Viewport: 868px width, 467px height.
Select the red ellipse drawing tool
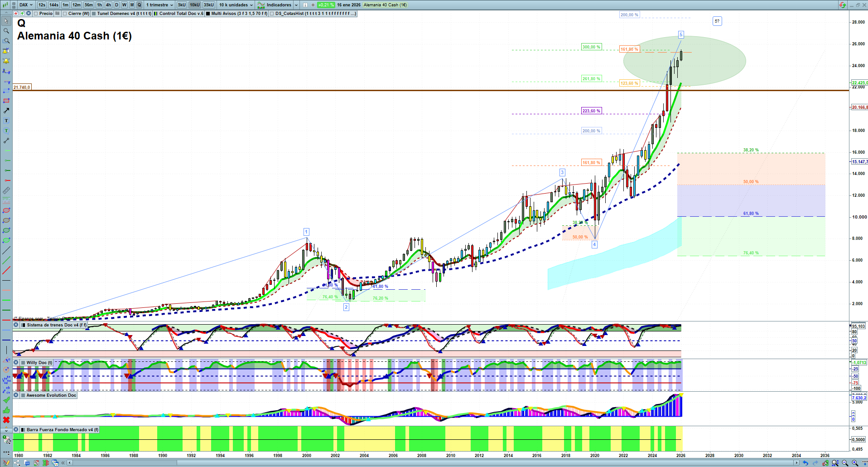coord(6,210)
